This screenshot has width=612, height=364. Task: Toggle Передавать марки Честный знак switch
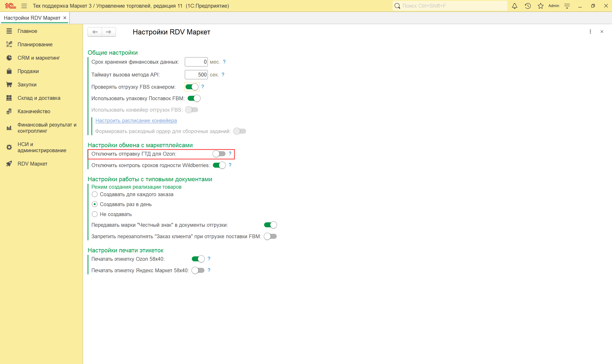pyautogui.click(x=270, y=225)
